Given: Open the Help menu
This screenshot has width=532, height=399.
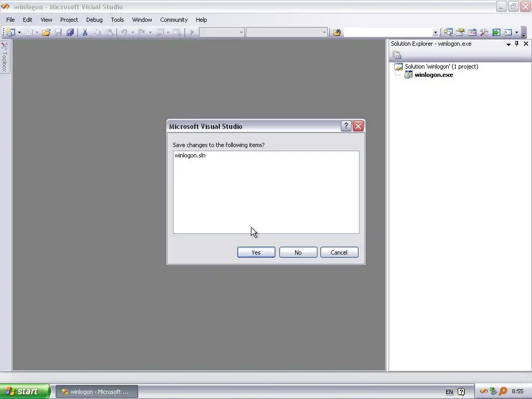Looking at the screenshot, I should [201, 20].
